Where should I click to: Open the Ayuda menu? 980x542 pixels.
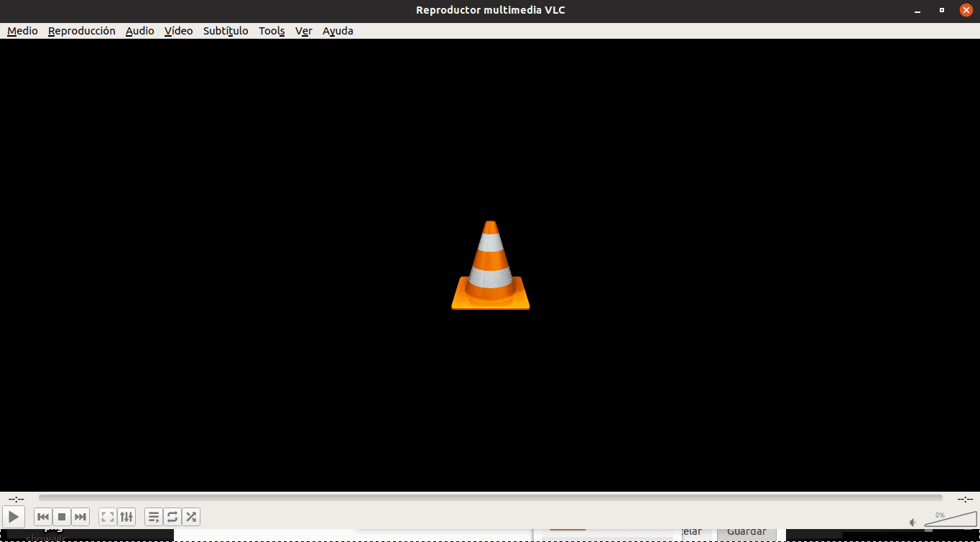click(338, 31)
